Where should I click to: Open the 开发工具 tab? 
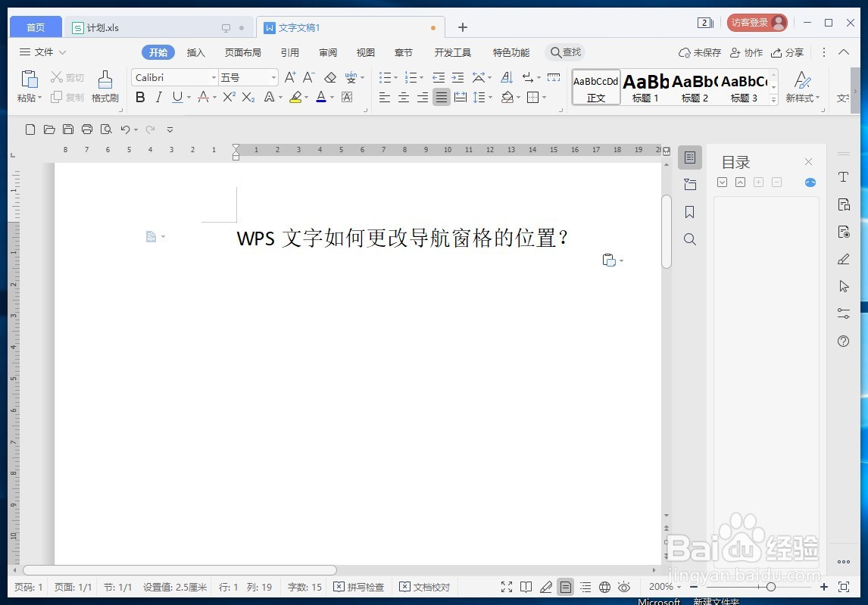click(x=452, y=52)
